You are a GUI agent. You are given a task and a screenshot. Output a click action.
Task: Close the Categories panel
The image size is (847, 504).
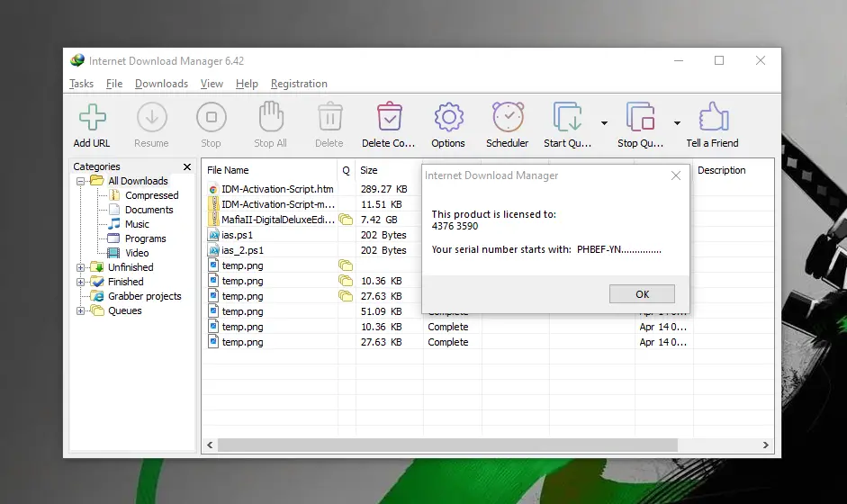187,166
